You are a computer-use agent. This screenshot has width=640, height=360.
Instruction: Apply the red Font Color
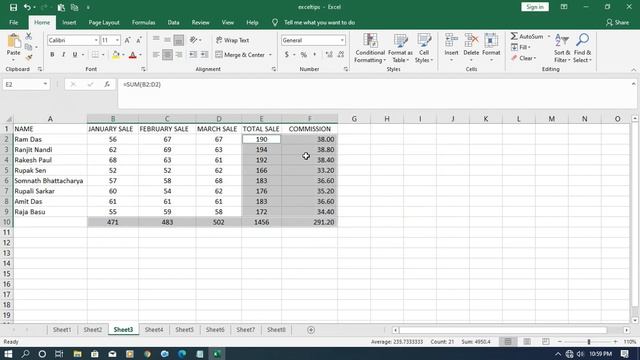click(x=133, y=55)
